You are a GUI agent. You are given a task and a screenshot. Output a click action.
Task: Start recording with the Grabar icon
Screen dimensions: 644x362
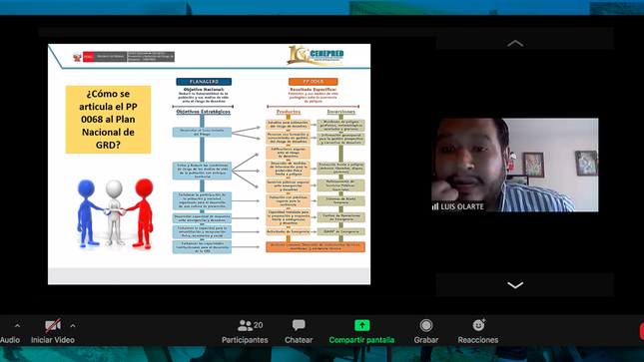click(x=426, y=325)
